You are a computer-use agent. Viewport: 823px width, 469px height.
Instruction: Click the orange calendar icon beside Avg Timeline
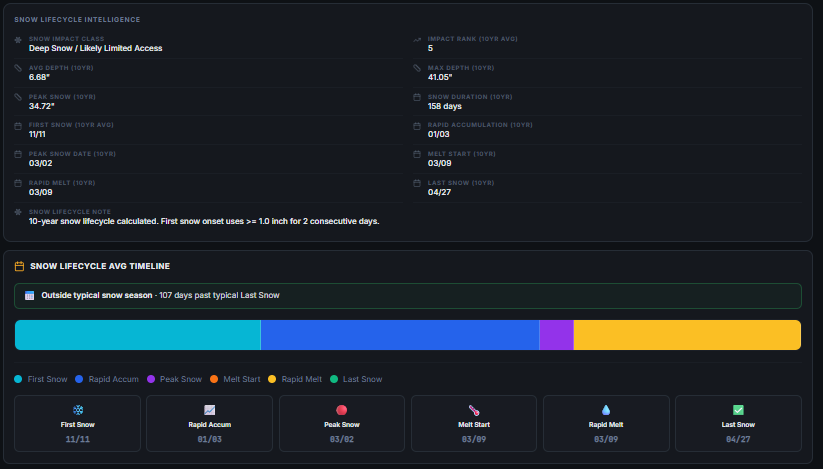click(19, 266)
